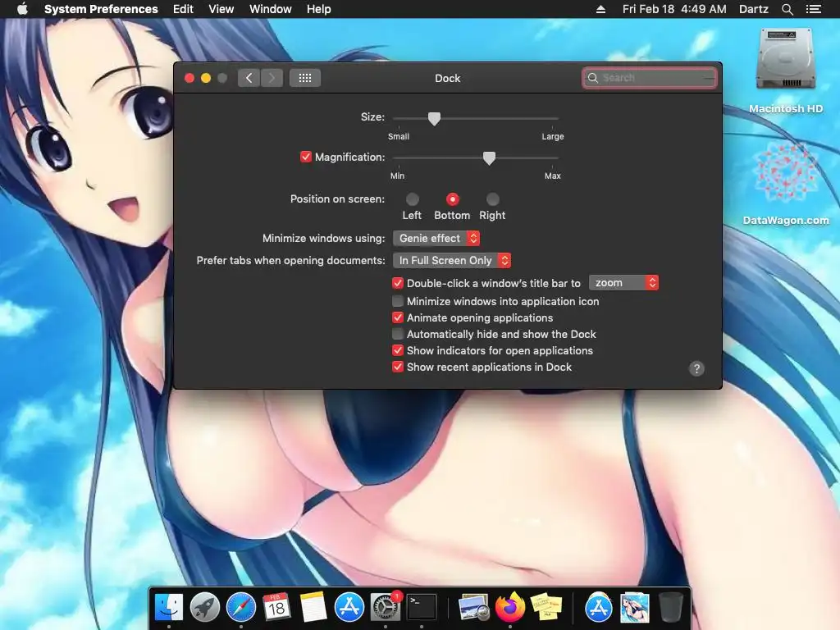Open Calendar icon showing Feb 18
The height and width of the screenshot is (630, 840).
click(x=276, y=608)
